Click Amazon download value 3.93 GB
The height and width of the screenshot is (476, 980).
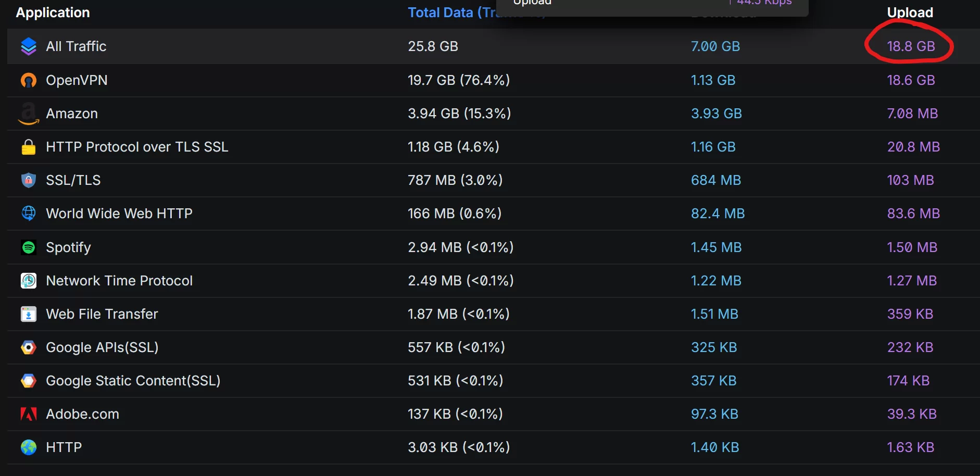point(717,114)
